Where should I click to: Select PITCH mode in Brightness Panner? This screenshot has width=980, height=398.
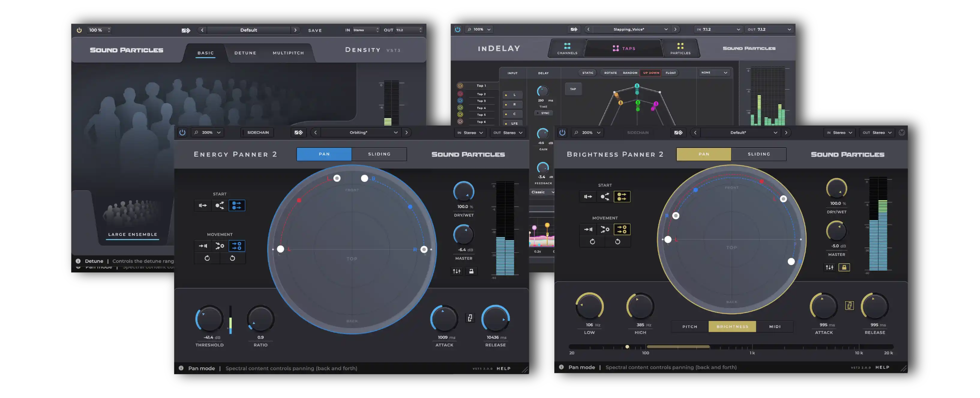pos(689,327)
